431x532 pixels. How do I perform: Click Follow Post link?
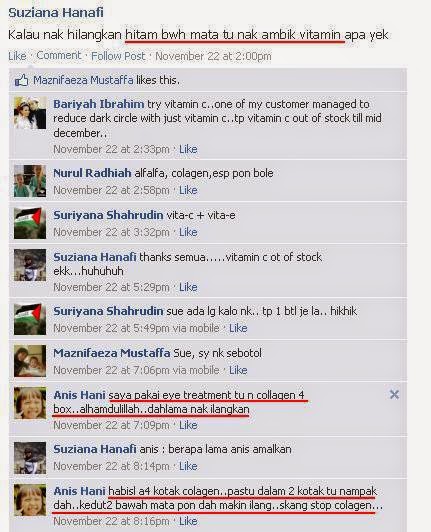tap(118, 56)
